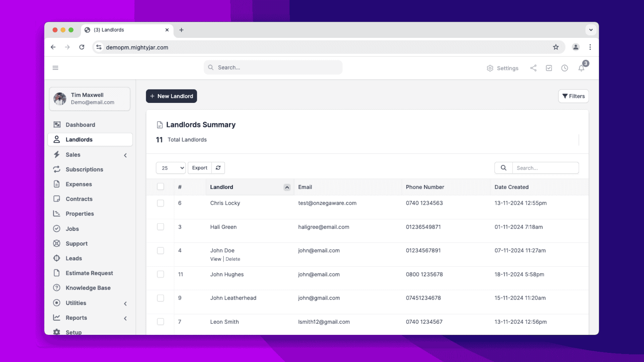The image size is (644, 362).
Task: Click the Expenses document icon
Action: pyautogui.click(x=57, y=184)
